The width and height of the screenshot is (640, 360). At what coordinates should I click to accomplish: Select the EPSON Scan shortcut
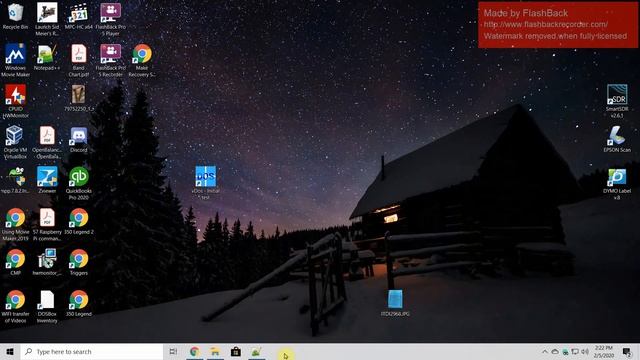pos(617,139)
